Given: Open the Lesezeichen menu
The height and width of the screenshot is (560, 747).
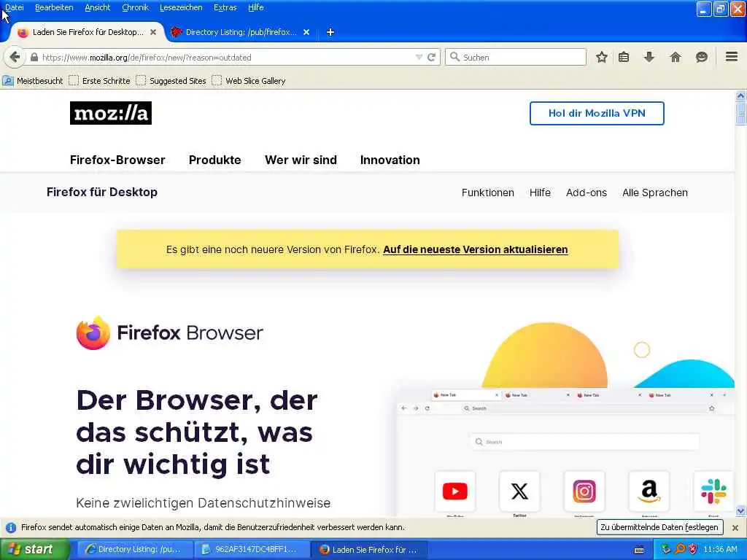Looking at the screenshot, I should click(x=181, y=7).
